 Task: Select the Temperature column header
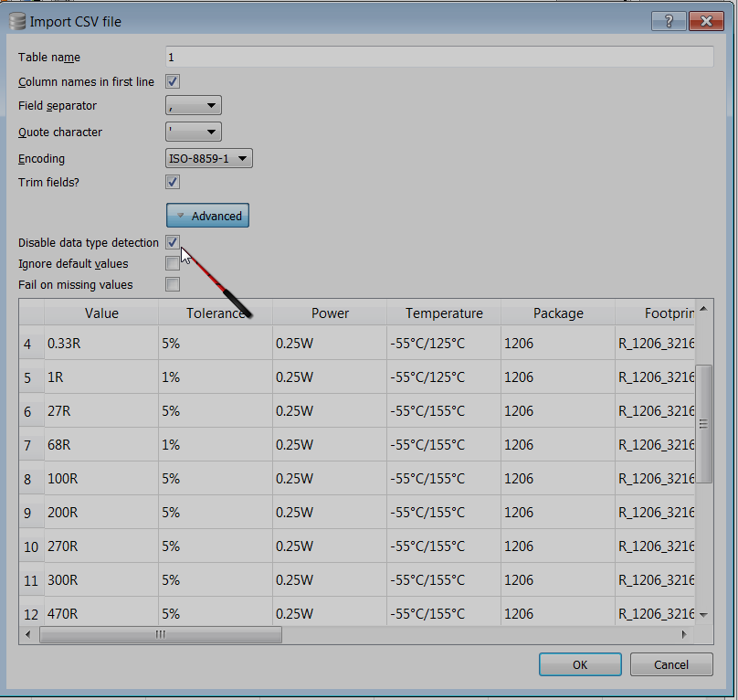click(443, 313)
